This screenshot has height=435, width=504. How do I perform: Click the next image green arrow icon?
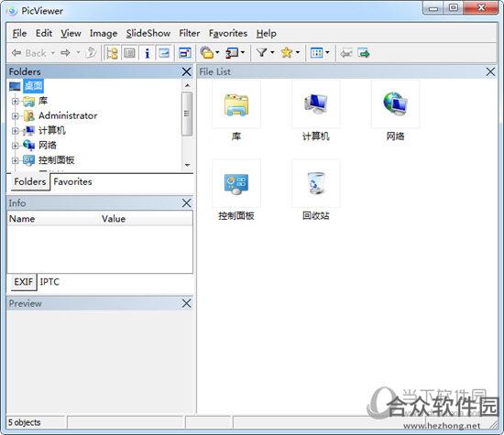(364, 53)
